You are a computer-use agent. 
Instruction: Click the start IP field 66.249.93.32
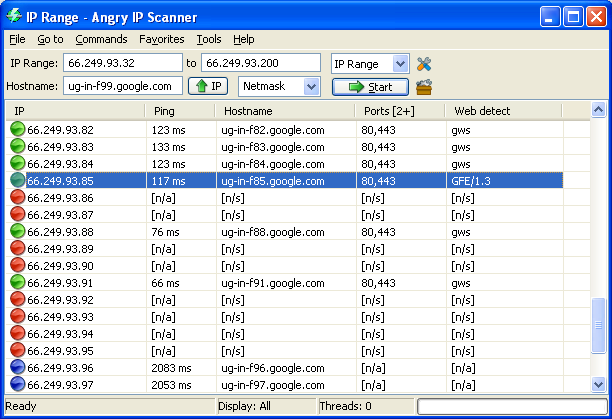click(x=123, y=63)
